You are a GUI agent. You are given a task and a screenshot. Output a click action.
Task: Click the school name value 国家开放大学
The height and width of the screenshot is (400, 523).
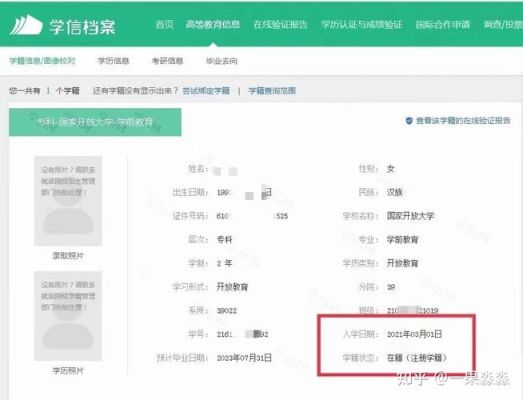pos(411,216)
